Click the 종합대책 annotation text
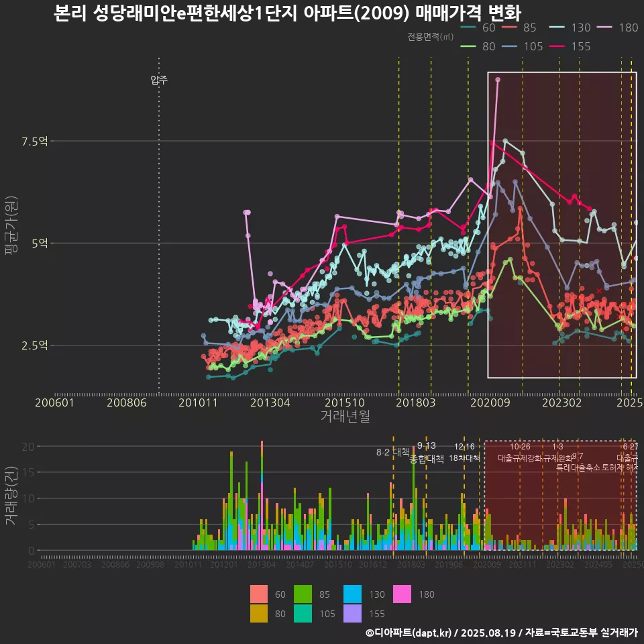Image resolution: width=644 pixels, height=644 pixels. click(x=427, y=459)
